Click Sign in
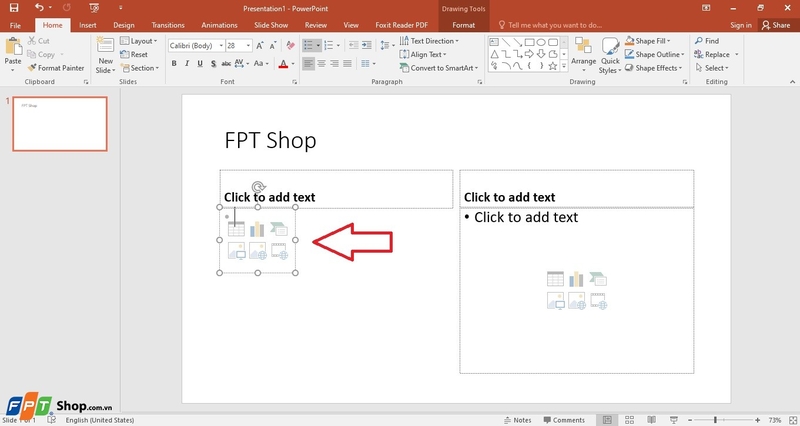The image size is (800, 426). click(741, 25)
